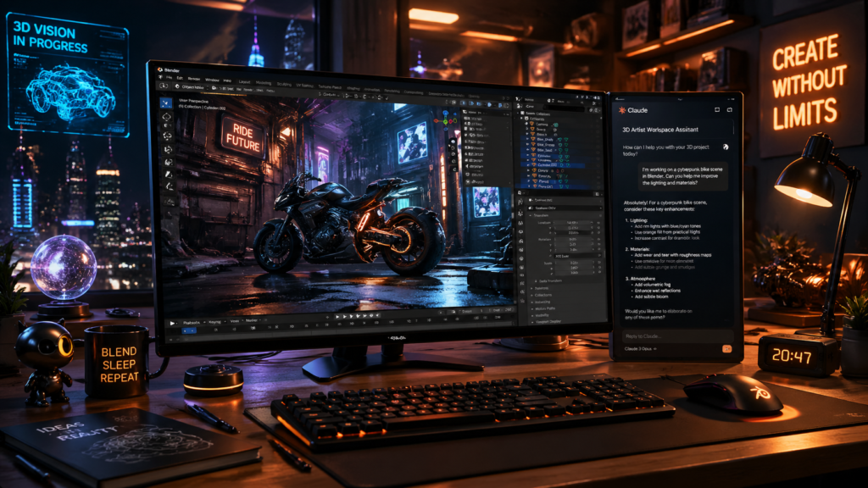Select the Rotate tool in the left toolbar

point(168,149)
